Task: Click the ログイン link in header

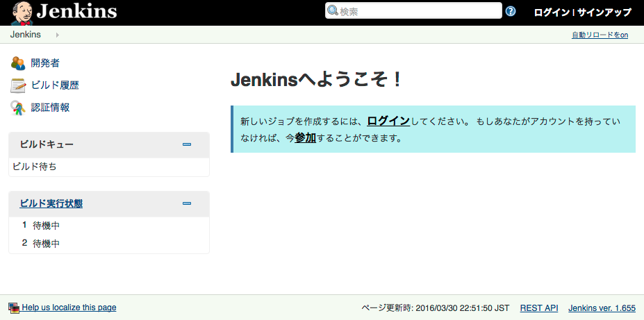Action: [x=552, y=12]
